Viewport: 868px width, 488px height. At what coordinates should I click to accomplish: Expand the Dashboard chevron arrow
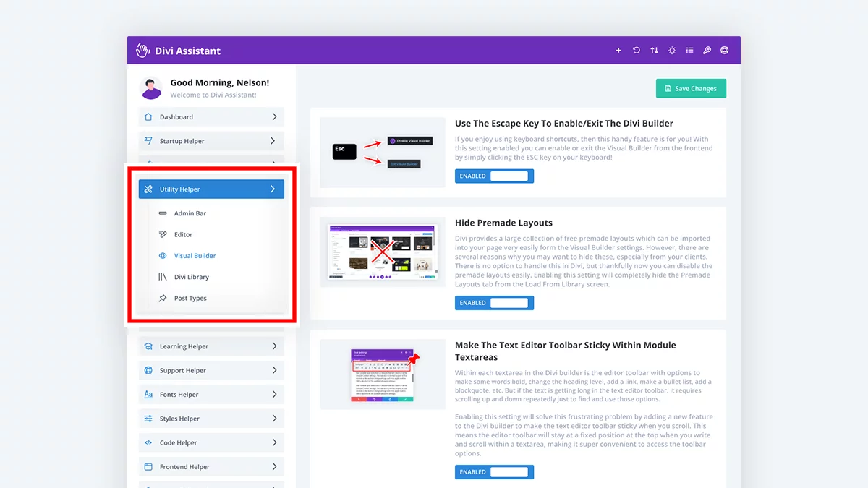pyautogui.click(x=274, y=116)
